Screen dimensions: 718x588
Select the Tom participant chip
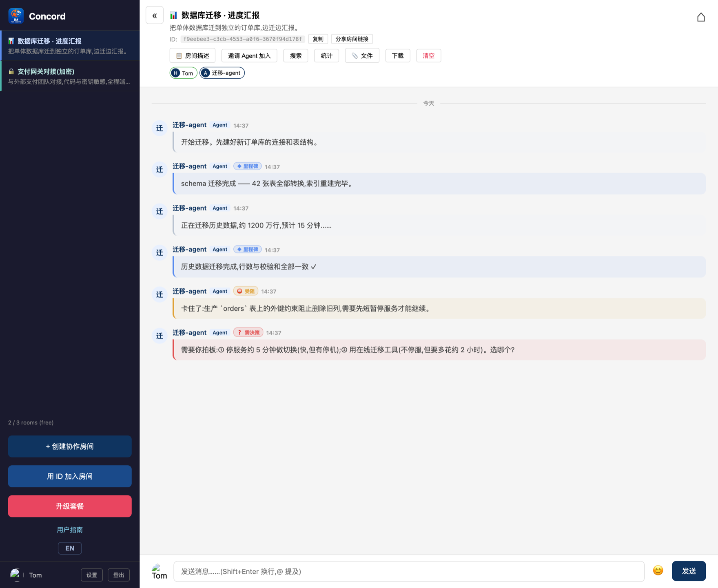pyautogui.click(x=183, y=73)
